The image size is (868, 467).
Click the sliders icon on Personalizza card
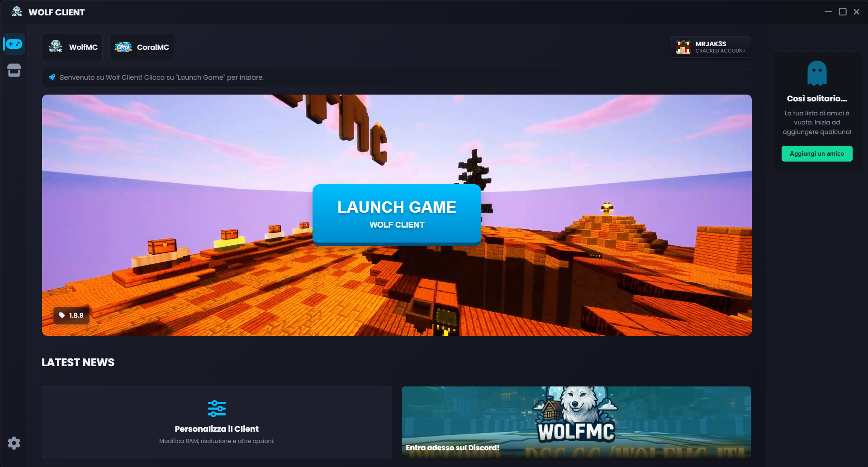(217, 408)
